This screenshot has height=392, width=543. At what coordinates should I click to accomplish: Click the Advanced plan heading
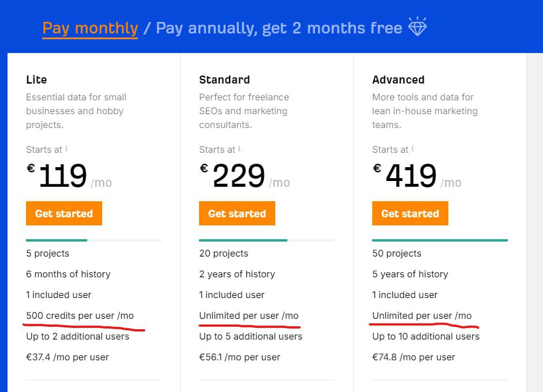398,80
